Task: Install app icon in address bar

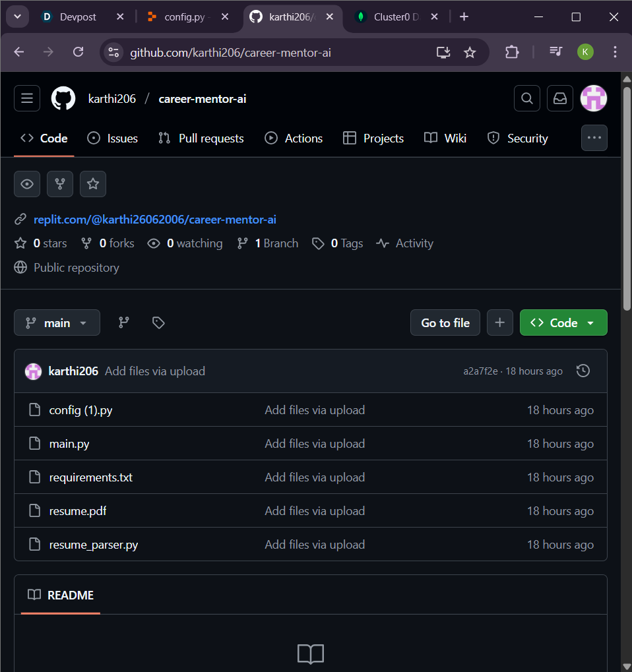Action: 443,52
